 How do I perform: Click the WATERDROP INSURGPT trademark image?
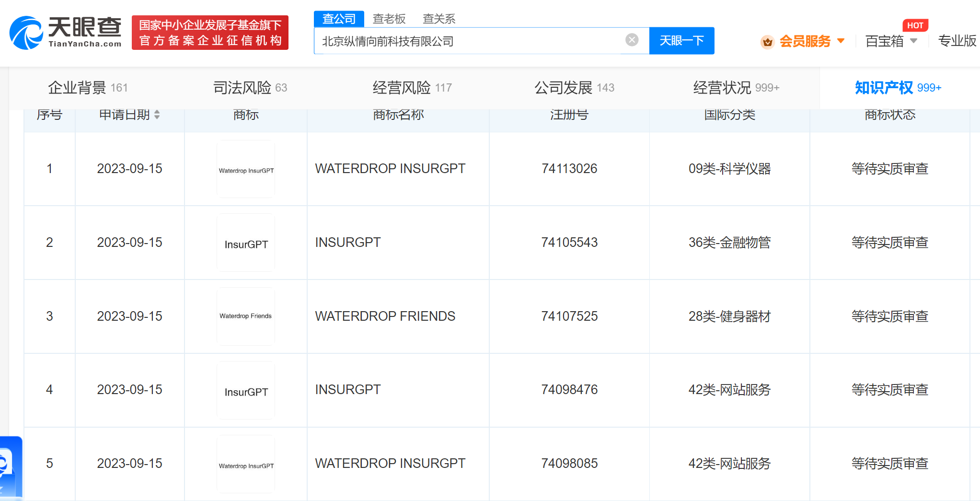[246, 169]
